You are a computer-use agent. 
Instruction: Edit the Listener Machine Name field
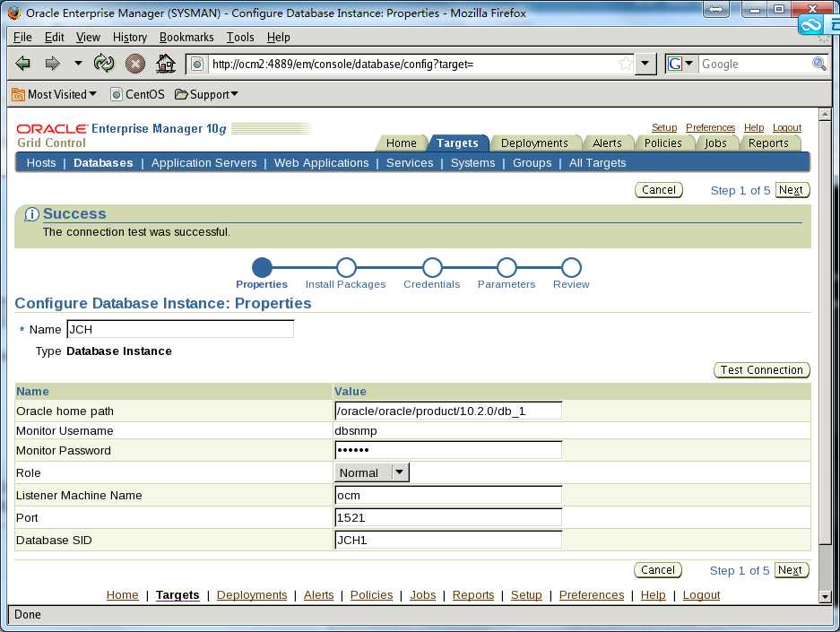448,496
